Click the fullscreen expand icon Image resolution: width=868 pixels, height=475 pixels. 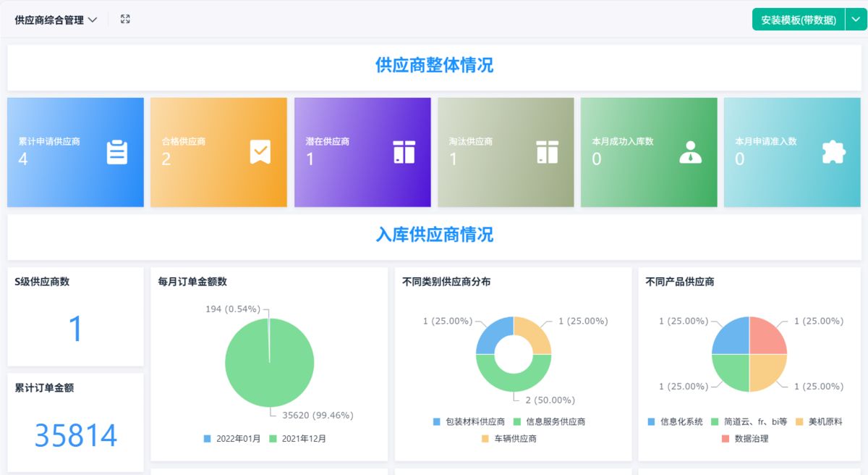(x=125, y=20)
